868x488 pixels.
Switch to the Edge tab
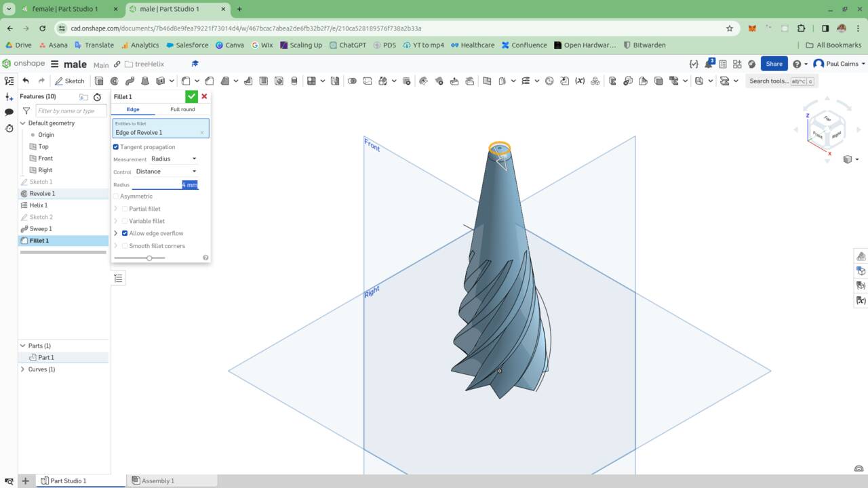(133, 109)
